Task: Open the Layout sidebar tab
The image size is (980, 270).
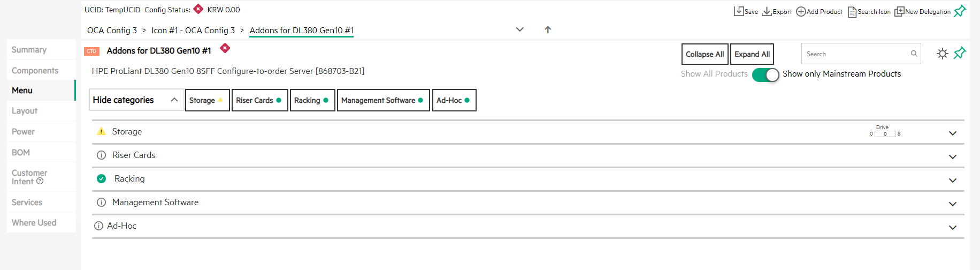Action: coord(41,111)
